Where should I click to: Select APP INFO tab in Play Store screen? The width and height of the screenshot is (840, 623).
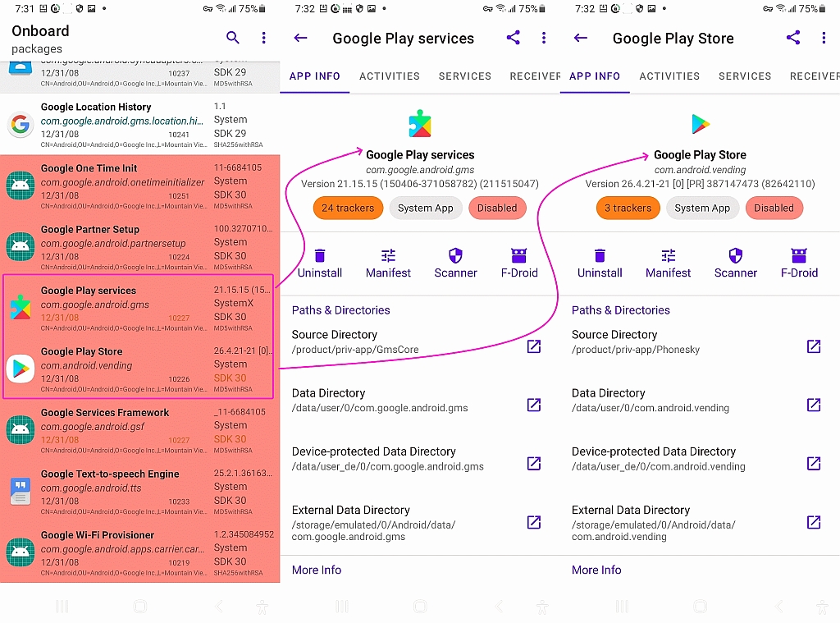(595, 76)
